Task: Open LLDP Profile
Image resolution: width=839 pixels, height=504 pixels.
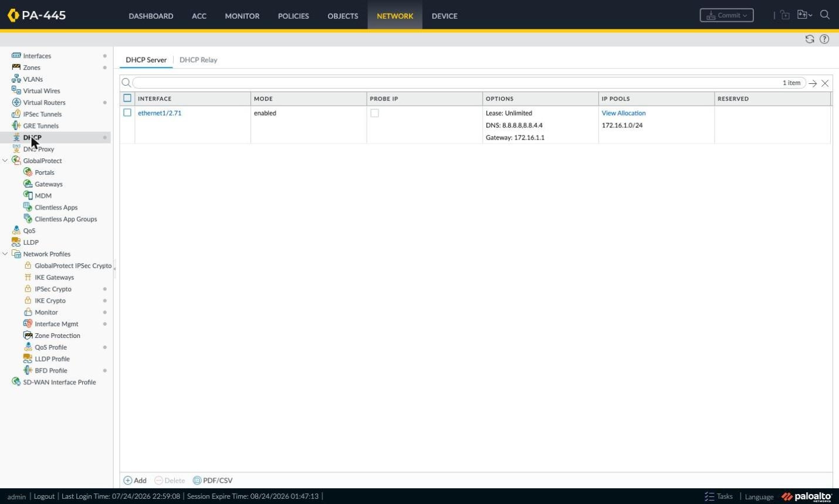Action: click(x=52, y=359)
